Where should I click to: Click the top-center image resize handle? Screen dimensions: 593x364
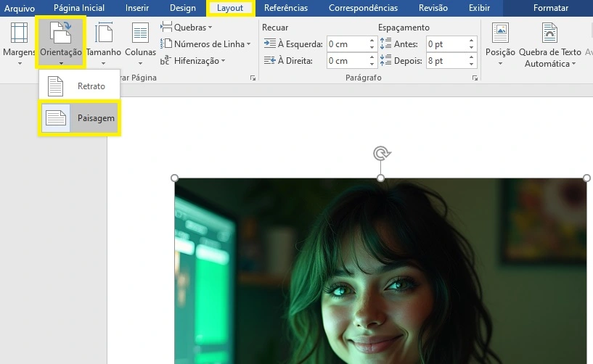pos(381,178)
